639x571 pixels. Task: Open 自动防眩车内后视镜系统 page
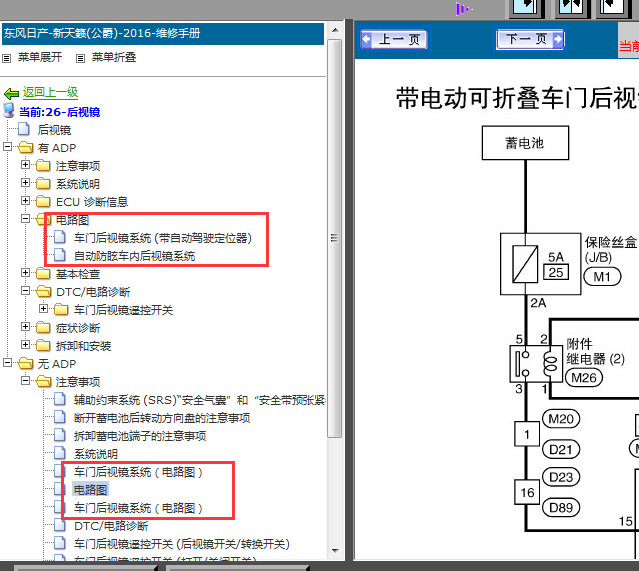[134, 256]
